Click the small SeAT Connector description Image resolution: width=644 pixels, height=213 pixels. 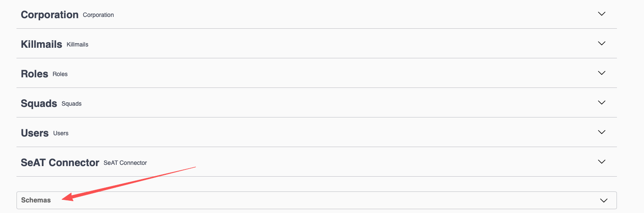tap(125, 163)
